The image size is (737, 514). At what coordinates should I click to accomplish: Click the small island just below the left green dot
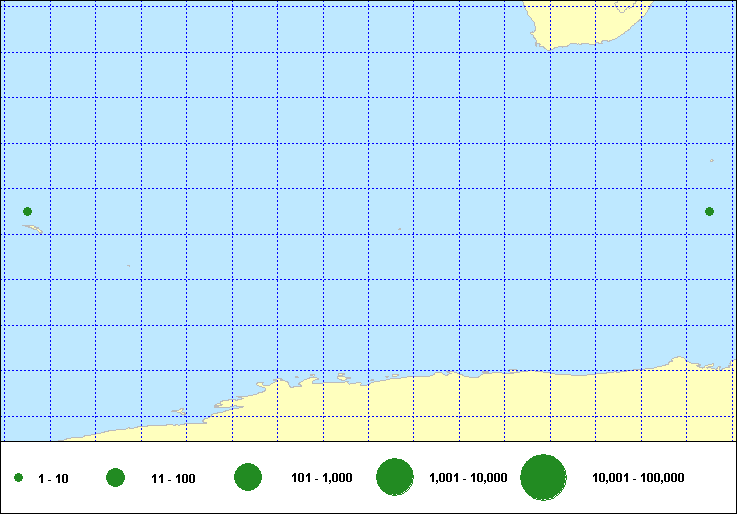(x=32, y=228)
